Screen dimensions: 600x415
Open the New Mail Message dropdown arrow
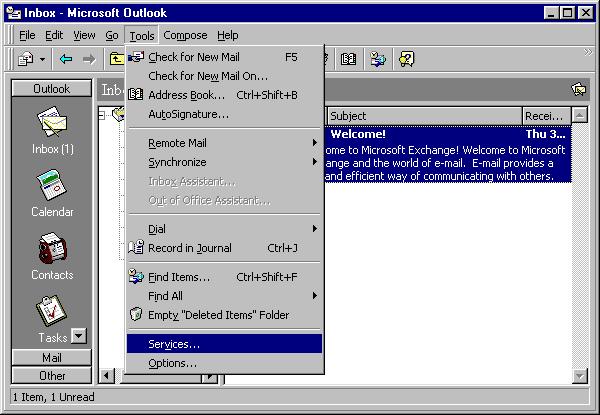point(42,59)
